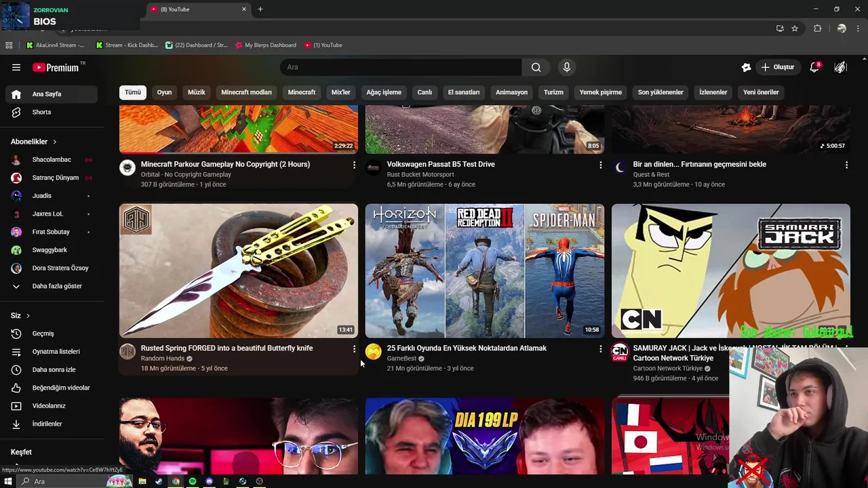This screenshot has width=868, height=488.
Task: Open options for Bir an dinlen video
Action: click(x=846, y=165)
